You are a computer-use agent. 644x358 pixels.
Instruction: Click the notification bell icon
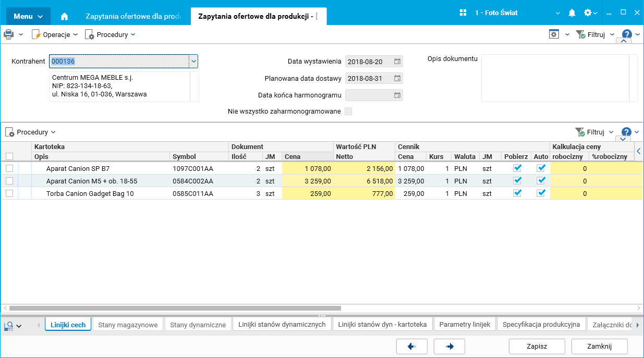point(572,13)
